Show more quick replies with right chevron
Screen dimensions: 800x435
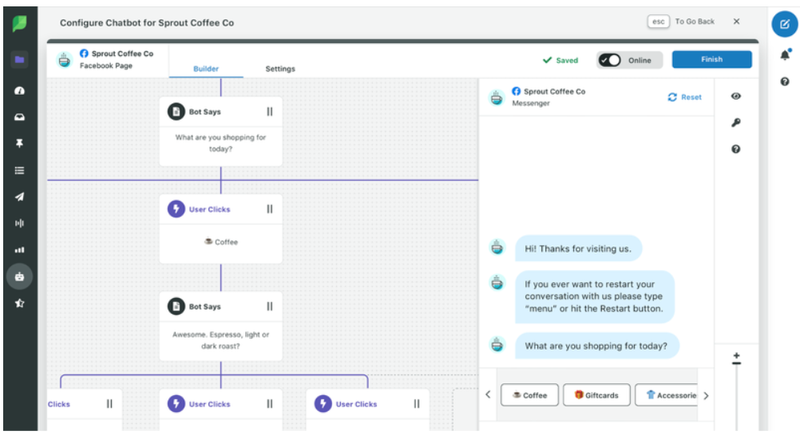706,396
